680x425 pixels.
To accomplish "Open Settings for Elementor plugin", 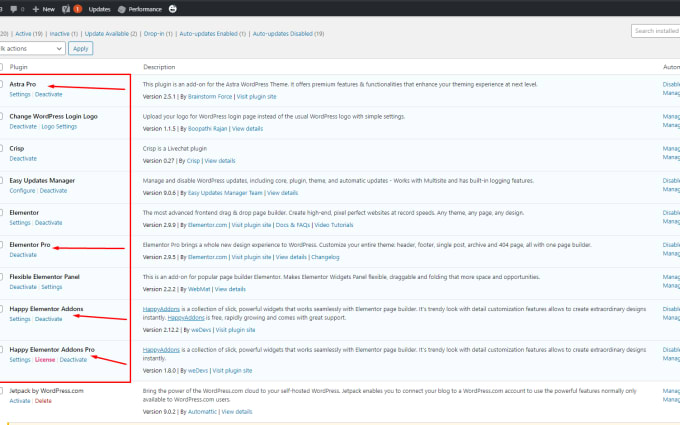I will click(20, 223).
